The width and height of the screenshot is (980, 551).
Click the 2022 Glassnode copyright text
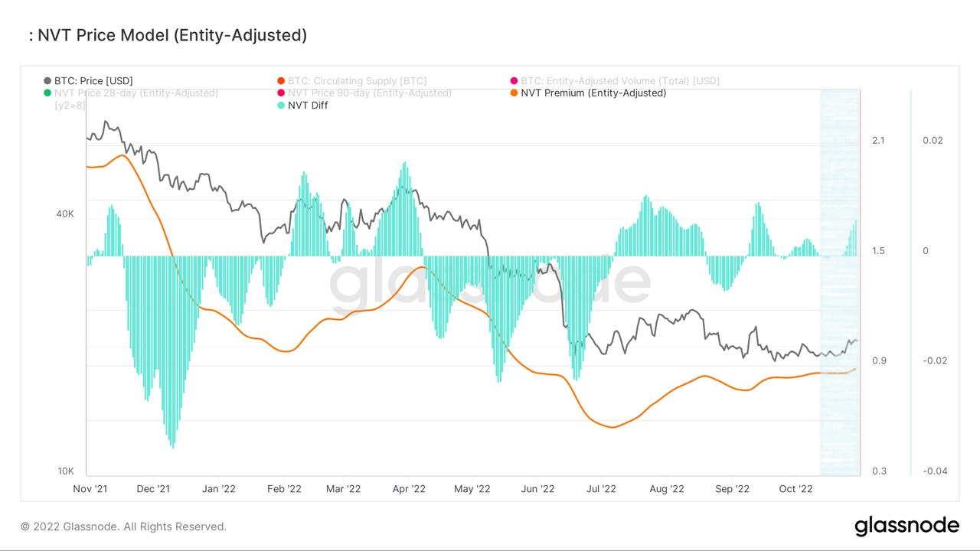point(123,527)
